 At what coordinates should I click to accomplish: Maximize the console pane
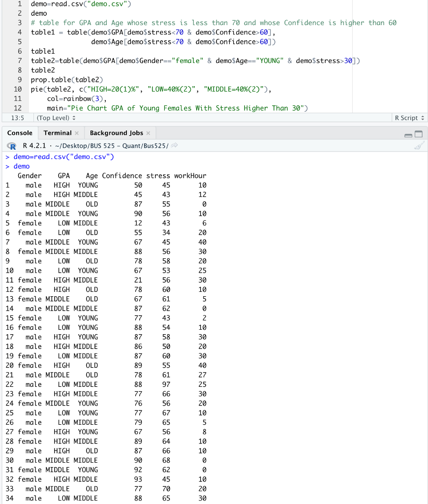point(418,134)
